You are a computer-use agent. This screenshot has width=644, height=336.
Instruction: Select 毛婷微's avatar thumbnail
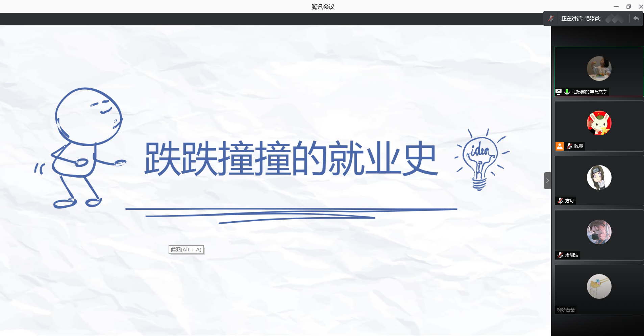point(599,69)
